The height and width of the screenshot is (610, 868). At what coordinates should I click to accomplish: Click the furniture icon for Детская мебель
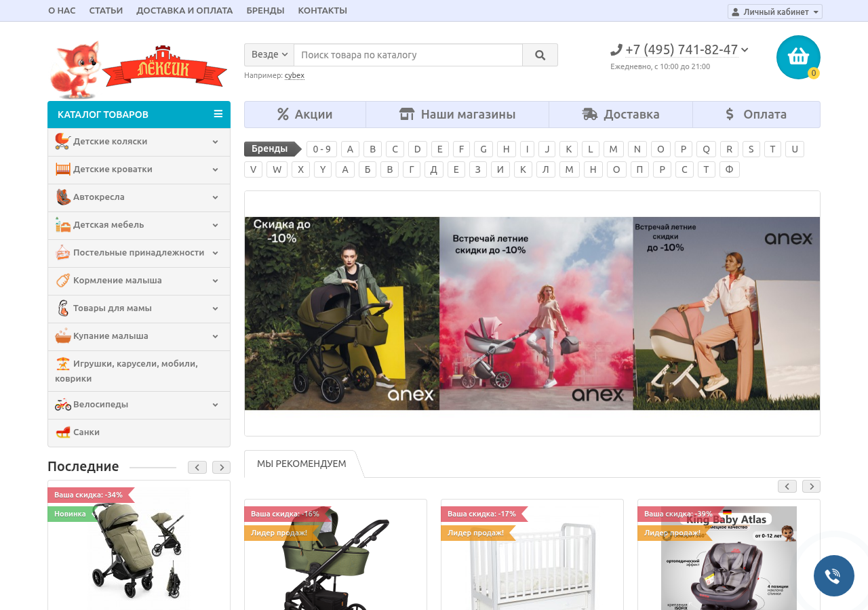[63, 224]
